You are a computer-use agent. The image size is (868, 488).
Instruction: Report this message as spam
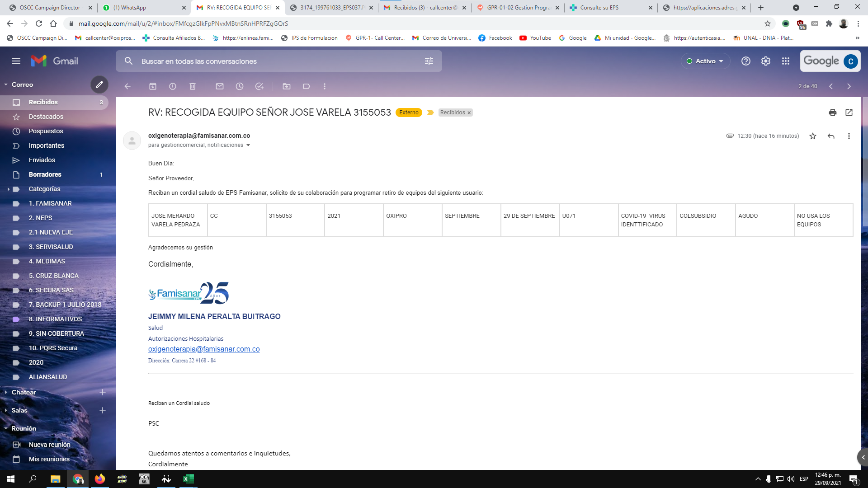pyautogui.click(x=173, y=86)
